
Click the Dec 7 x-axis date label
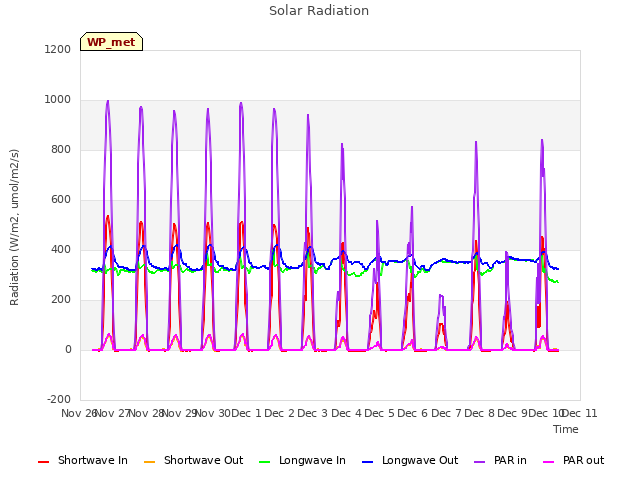pos(446,413)
